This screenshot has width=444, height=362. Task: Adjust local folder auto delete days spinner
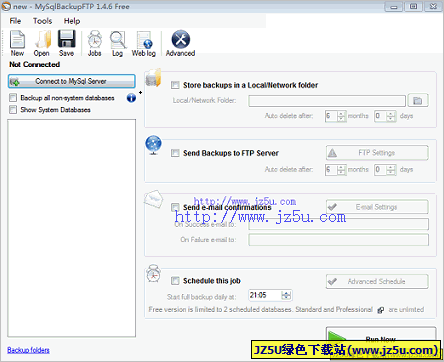pyautogui.click(x=391, y=116)
